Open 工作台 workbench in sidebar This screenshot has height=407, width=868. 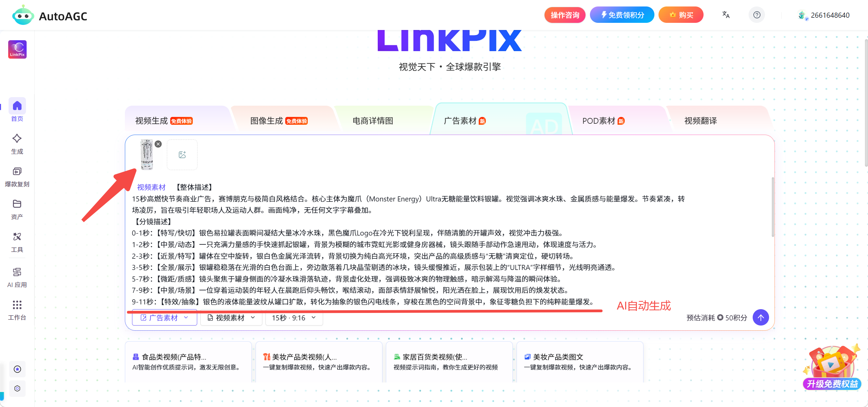tap(17, 310)
